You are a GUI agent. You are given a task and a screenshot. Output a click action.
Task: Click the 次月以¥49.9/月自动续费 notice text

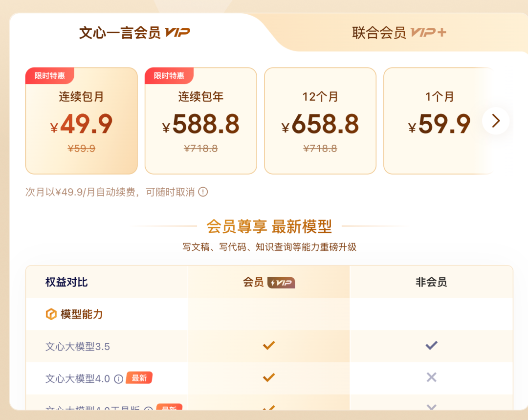click(x=110, y=192)
